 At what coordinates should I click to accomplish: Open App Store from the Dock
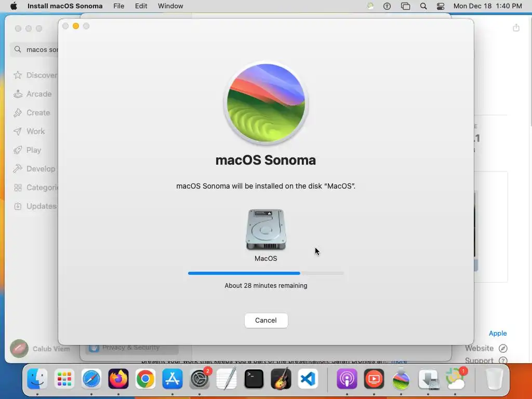[172, 379]
